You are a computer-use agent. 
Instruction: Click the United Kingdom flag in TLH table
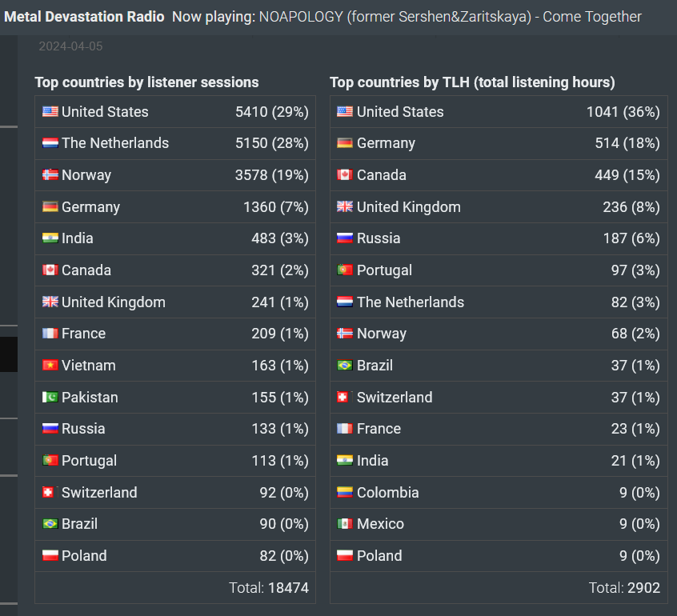pos(345,206)
